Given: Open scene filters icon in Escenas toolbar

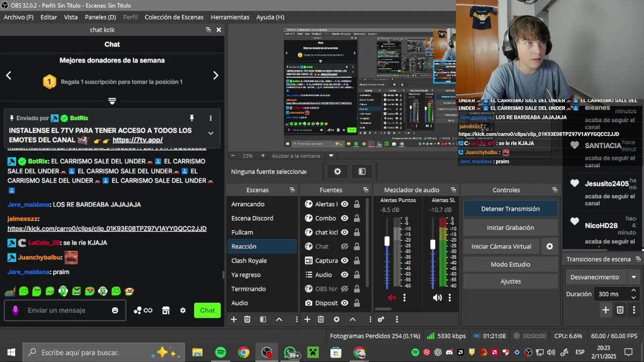Looking at the screenshot, I should pyautogui.click(x=263, y=319).
